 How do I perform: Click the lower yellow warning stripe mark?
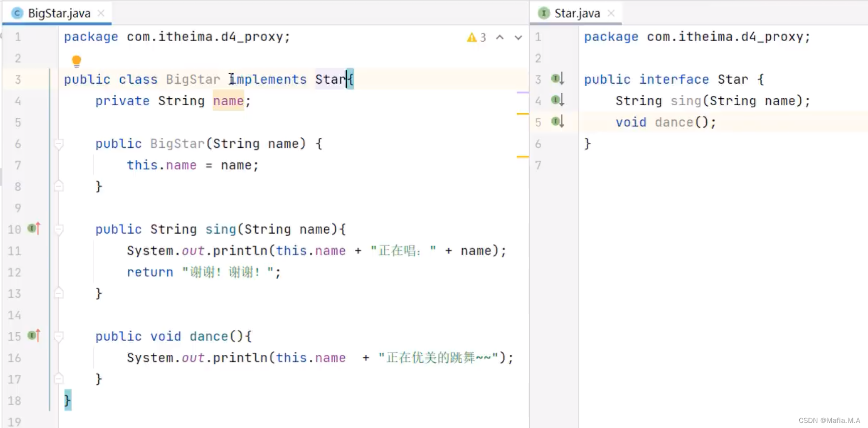pyautogui.click(x=523, y=157)
